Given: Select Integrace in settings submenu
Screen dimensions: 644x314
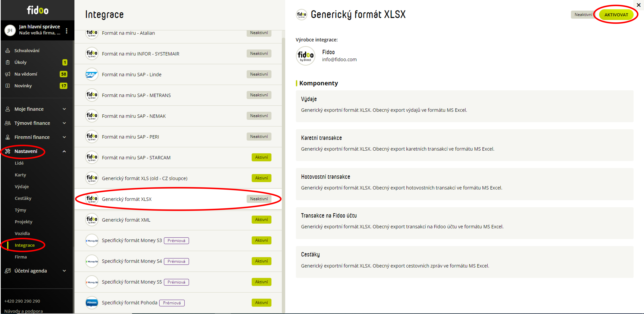Looking at the screenshot, I should point(25,245).
